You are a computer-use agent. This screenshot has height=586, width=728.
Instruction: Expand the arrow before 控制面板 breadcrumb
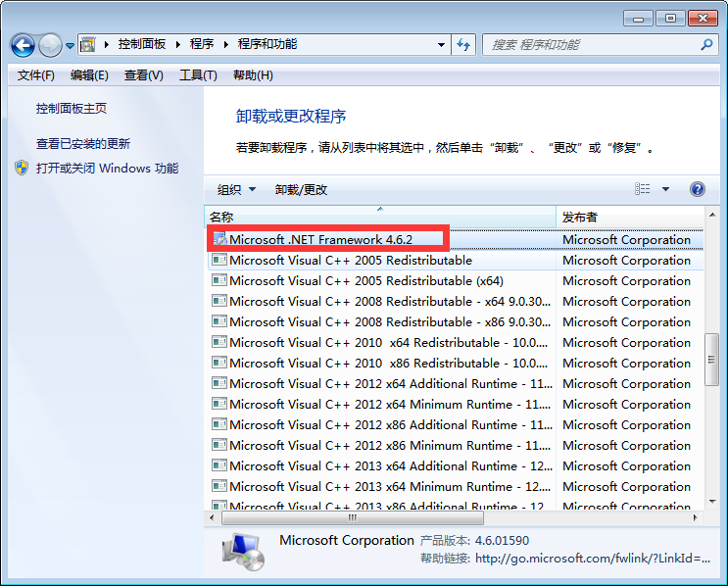pos(107,44)
